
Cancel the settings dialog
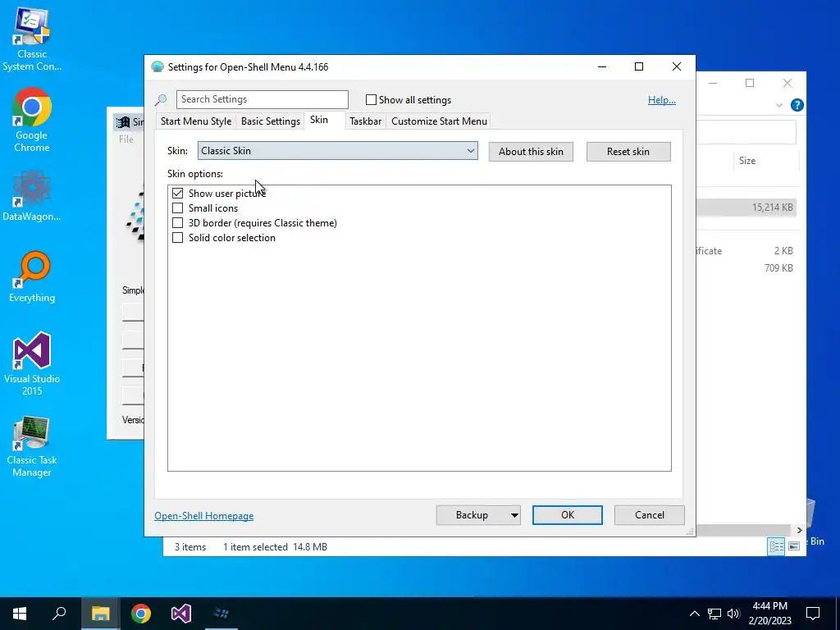point(650,515)
